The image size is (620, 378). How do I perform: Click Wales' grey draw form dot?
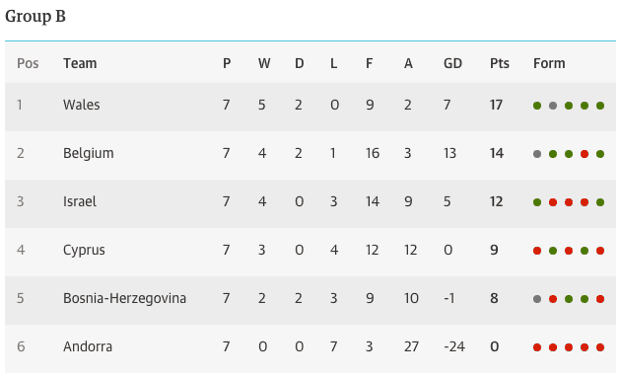(553, 106)
